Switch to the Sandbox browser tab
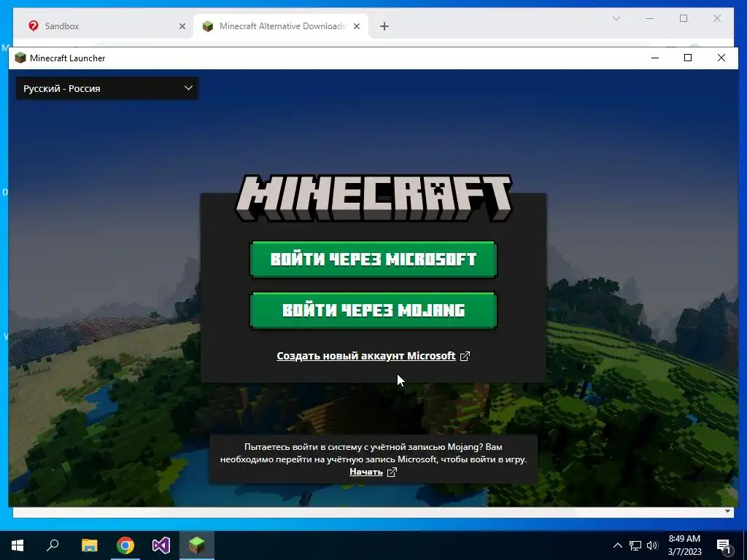Image resolution: width=747 pixels, height=560 pixels. [107, 26]
